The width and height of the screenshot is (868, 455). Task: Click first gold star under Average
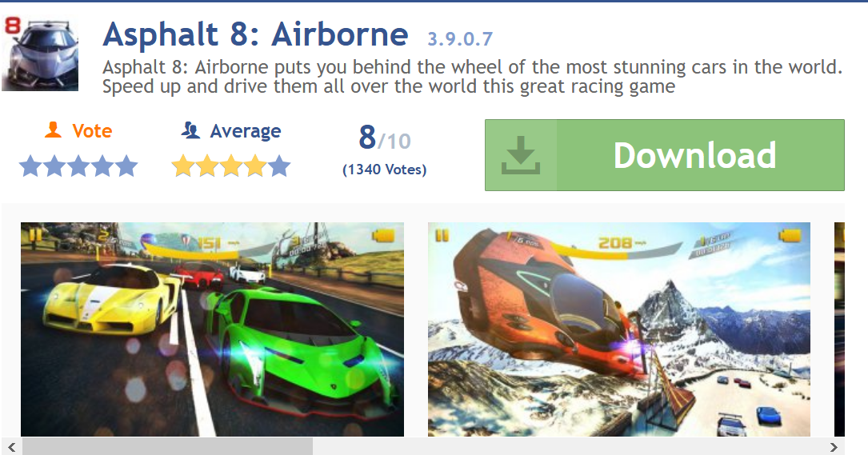[182, 166]
